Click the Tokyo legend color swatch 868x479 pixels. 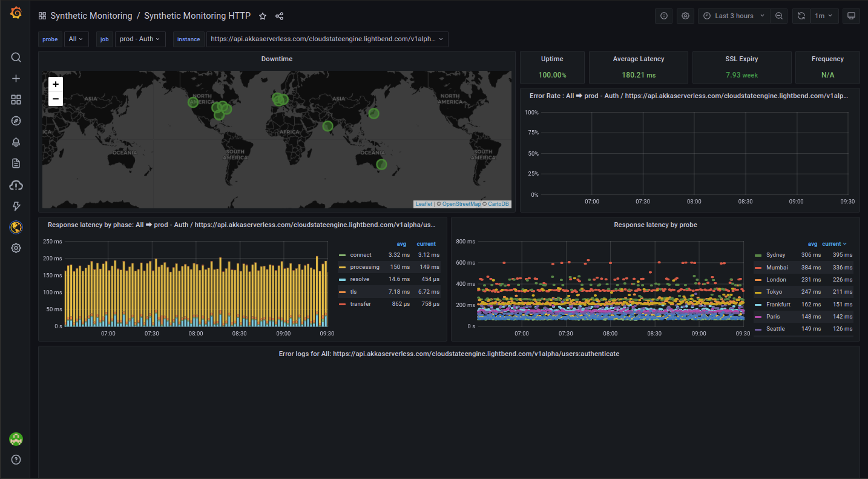point(758,292)
